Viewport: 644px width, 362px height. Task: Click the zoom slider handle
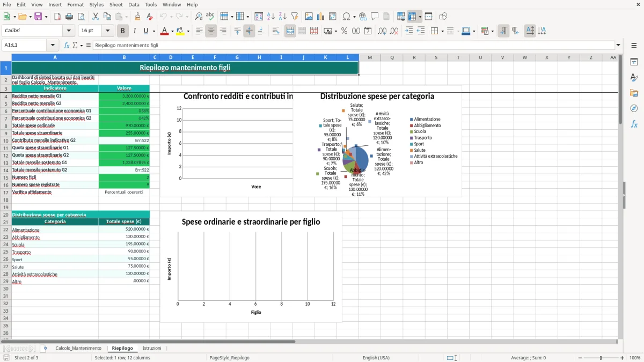[x=601, y=358]
